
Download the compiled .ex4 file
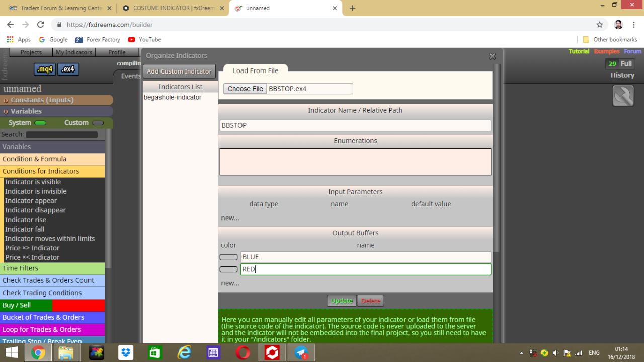point(68,69)
